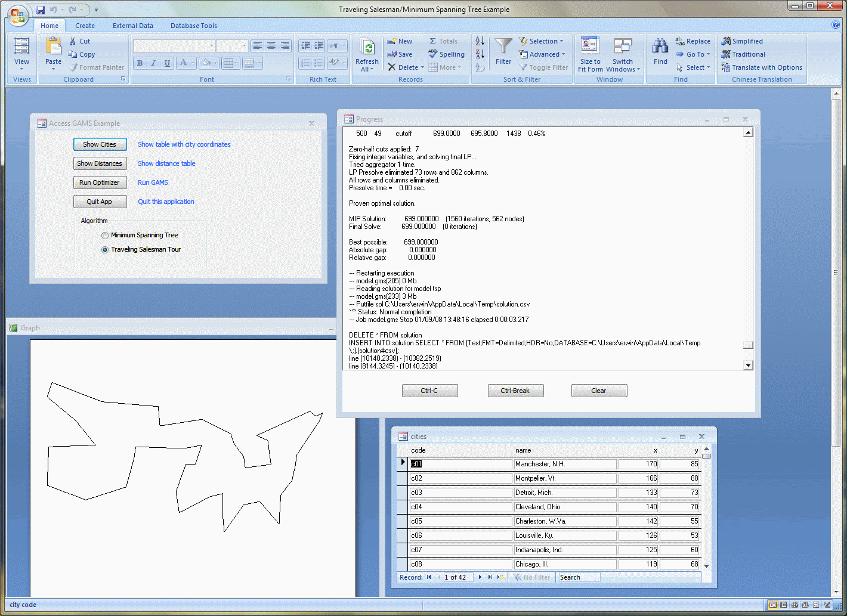847x616 pixels.
Task: Paste from clipboard
Action: (53, 54)
